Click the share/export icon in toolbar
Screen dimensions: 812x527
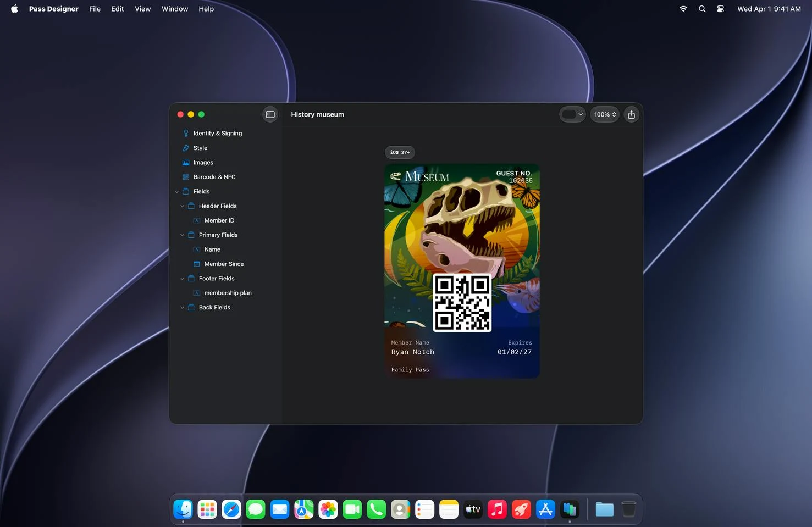[x=631, y=114]
